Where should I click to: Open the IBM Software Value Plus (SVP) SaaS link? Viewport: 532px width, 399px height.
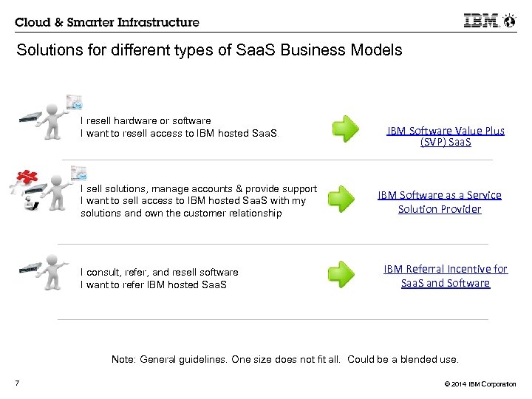(x=446, y=136)
